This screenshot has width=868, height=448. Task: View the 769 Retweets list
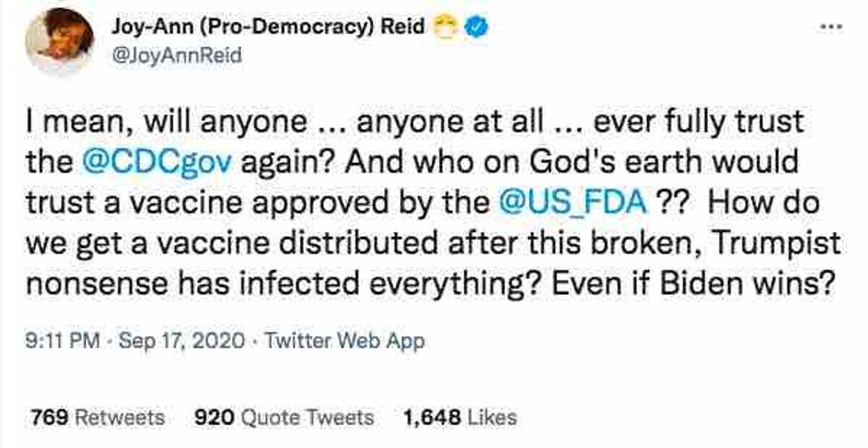[97, 416]
